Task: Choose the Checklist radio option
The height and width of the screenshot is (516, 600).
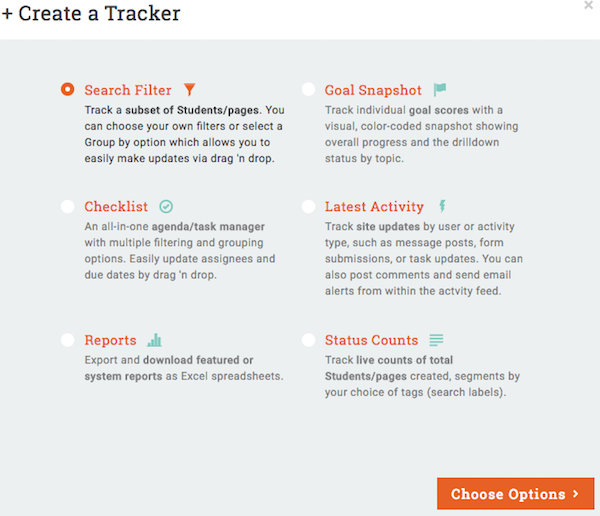Action: coord(67,207)
